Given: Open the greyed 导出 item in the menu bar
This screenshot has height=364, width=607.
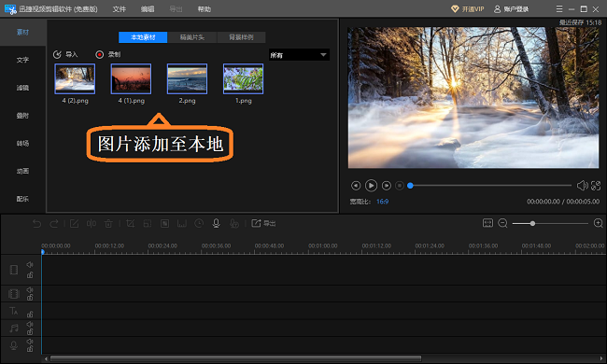Looking at the screenshot, I should [176, 9].
